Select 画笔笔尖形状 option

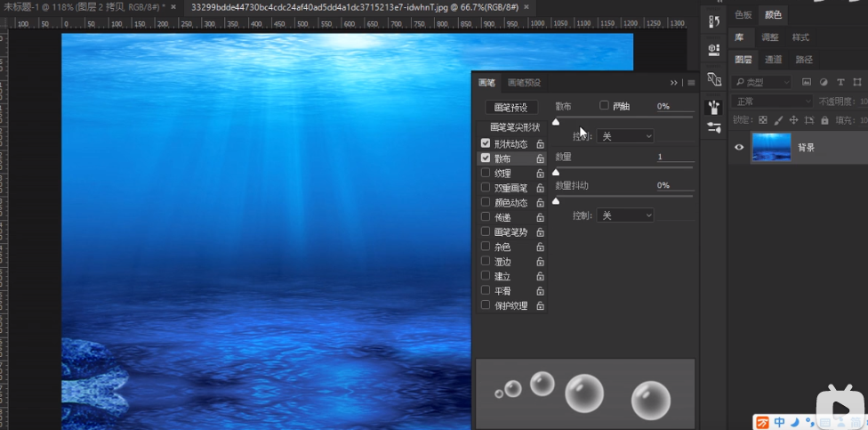point(514,126)
